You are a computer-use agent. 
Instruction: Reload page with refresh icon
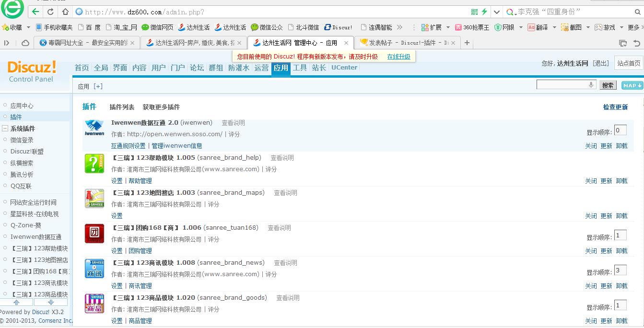pos(51,12)
